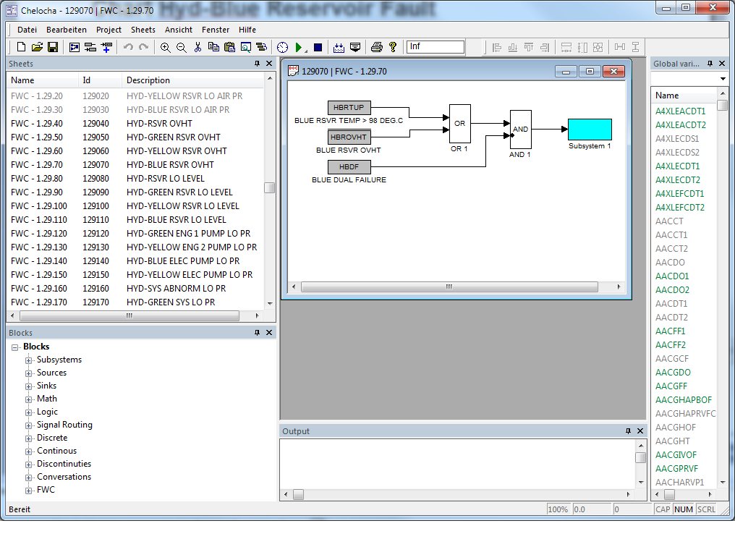Screen dimensions: 735x560
Task: Select the cyan Subsystem 1 block
Action: click(x=590, y=130)
